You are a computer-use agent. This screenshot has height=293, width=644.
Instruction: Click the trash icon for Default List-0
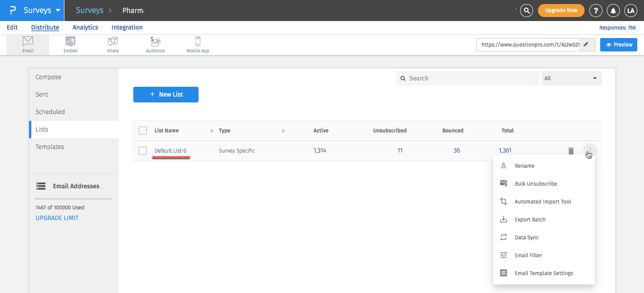click(x=571, y=151)
